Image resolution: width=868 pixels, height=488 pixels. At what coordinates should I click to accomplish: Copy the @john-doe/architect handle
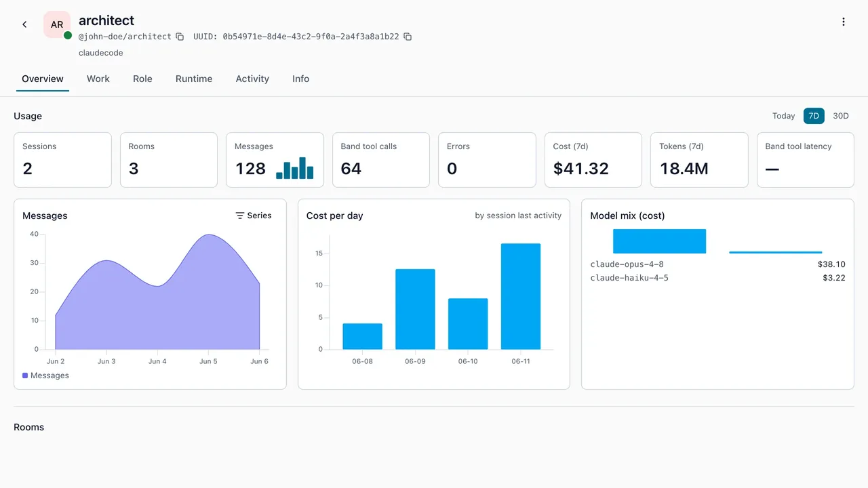tap(180, 37)
